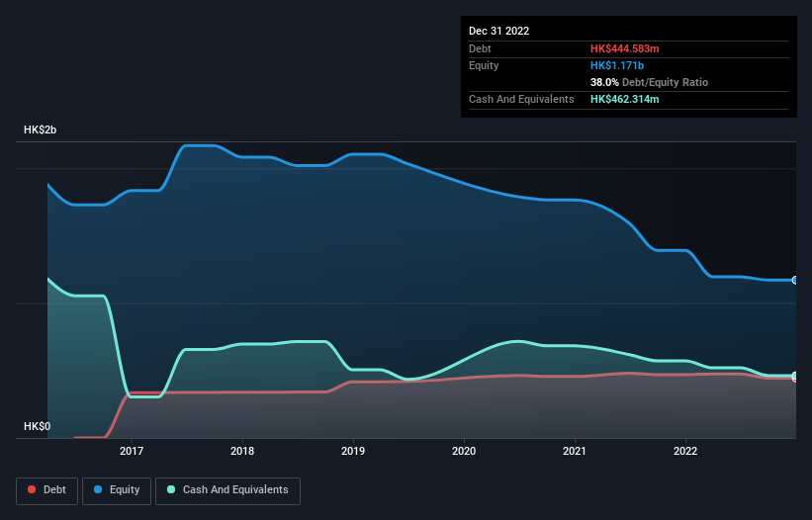Click the 2017 axis label

[x=132, y=451]
